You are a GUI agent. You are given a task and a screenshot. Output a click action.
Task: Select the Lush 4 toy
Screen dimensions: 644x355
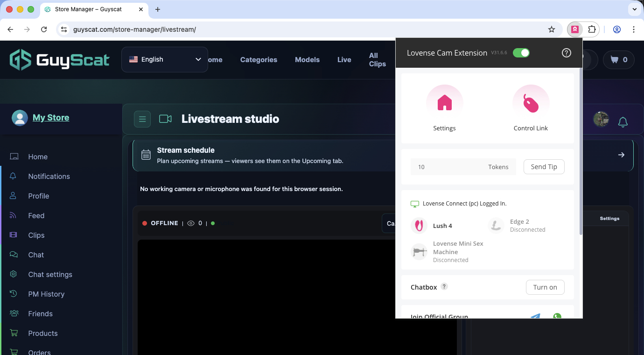432,226
